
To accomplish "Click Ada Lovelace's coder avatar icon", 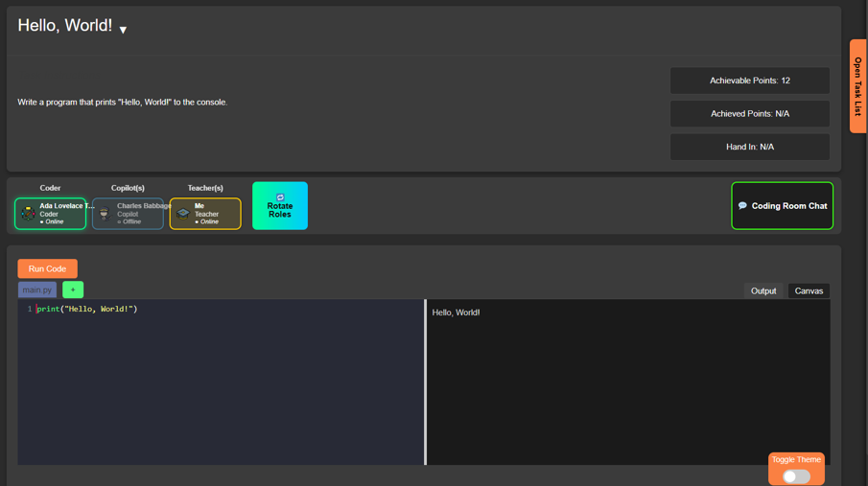I will click(28, 214).
